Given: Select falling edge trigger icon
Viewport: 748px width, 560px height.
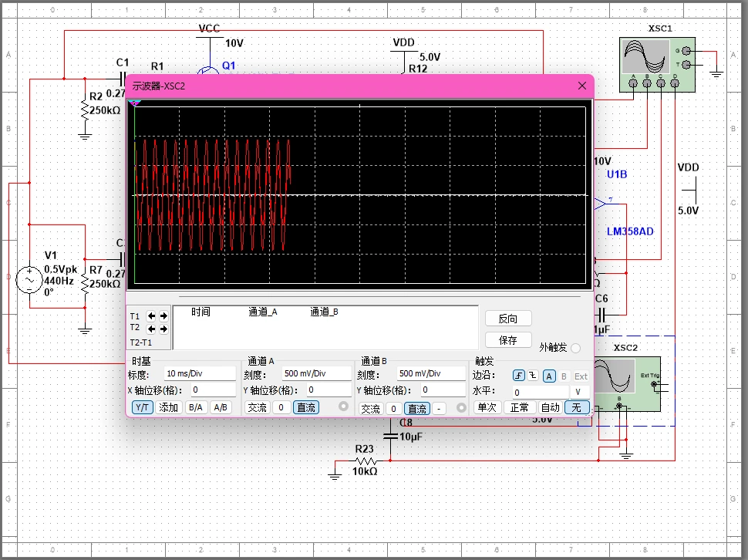Looking at the screenshot, I should point(532,376).
